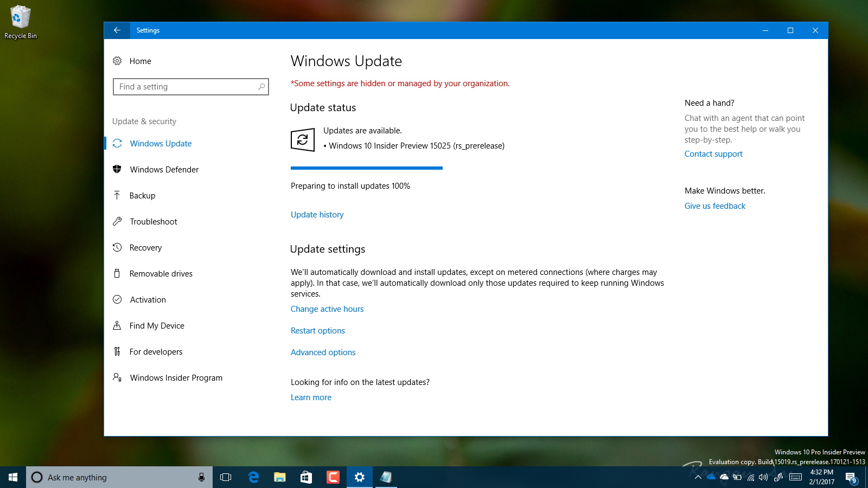The height and width of the screenshot is (488, 868).
Task: Open Action Center in the system tray
Action: [850, 477]
